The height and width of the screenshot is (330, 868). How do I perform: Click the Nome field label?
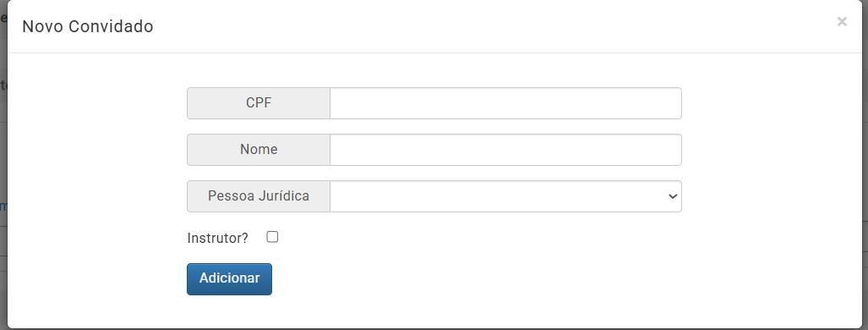pyautogui.click(x=259, y=150)
